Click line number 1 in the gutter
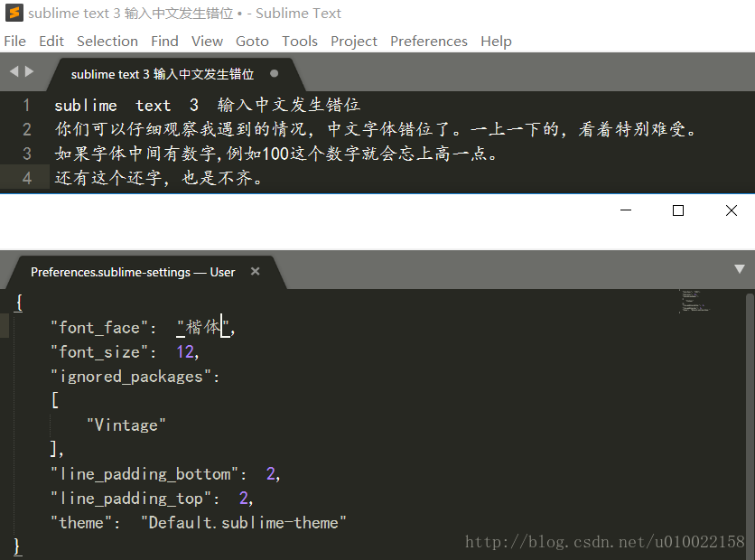755x560 pixels. [26, 105]
